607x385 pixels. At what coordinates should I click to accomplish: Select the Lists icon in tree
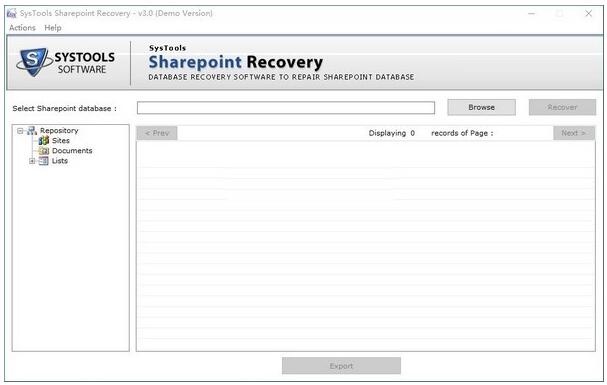click(x=44, y=161)
